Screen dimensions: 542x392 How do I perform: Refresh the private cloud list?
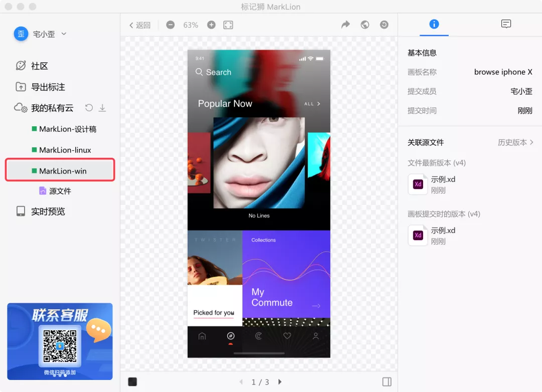click(x=89, y=108)
